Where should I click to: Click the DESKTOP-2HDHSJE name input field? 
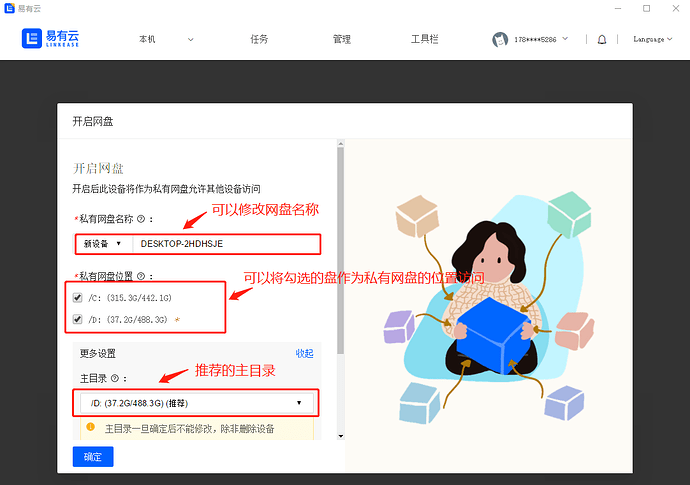click(x=225, y=243)
